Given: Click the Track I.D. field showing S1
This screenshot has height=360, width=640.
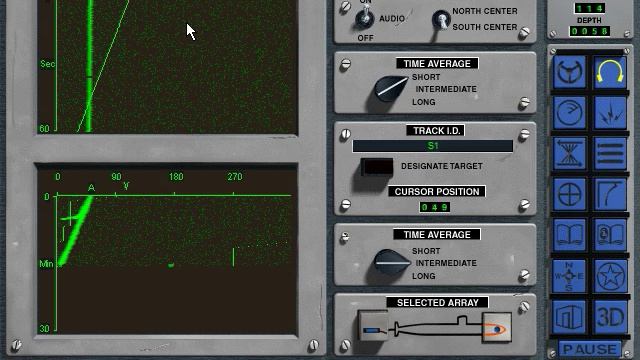Looking at the screenshot, I should [x=433, y=146].
